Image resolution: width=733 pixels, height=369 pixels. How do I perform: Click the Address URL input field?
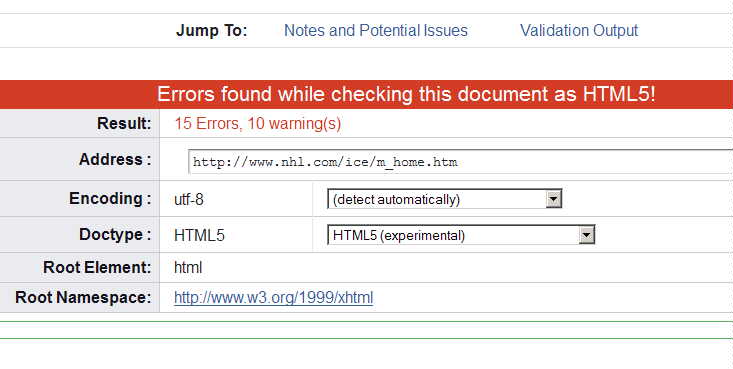pyautogui.click(x=460, y=162)
